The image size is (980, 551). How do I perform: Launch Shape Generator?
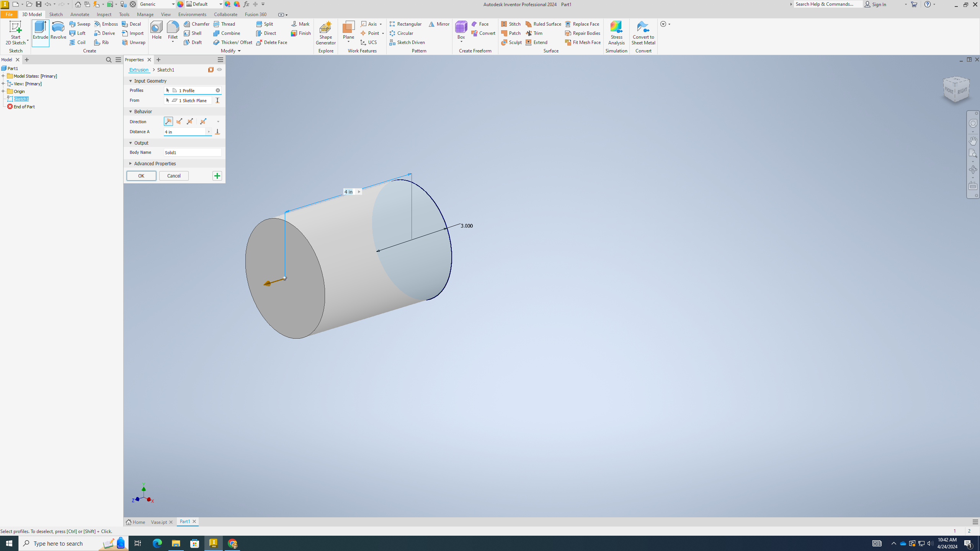pyautogui.click(x=326, y=33)
